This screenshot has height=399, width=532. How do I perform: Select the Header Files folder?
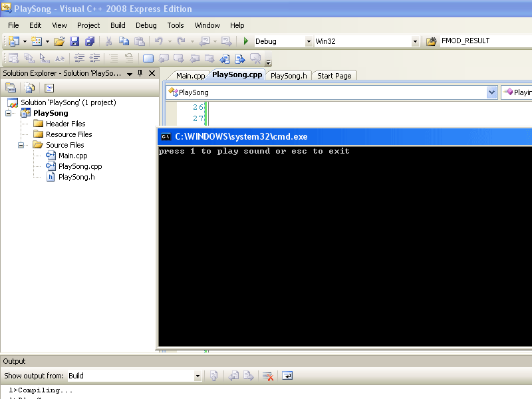click(65, 124)
